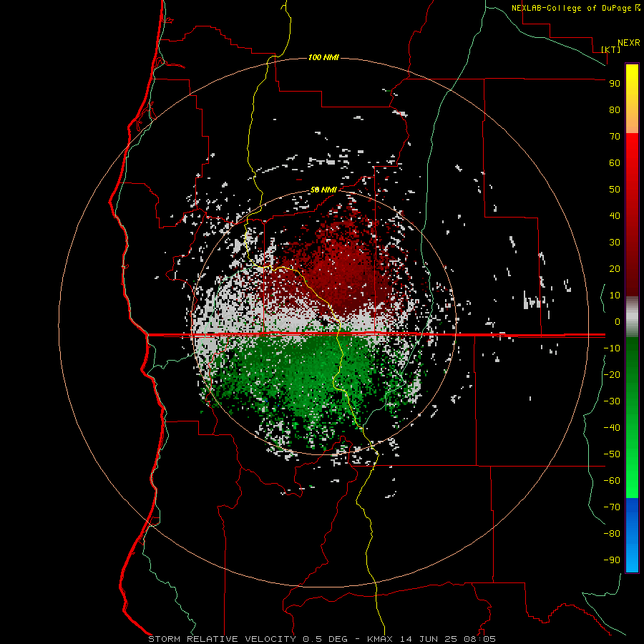
Task: Click the -70 value on velocity scale
Action: click(612, 507)
